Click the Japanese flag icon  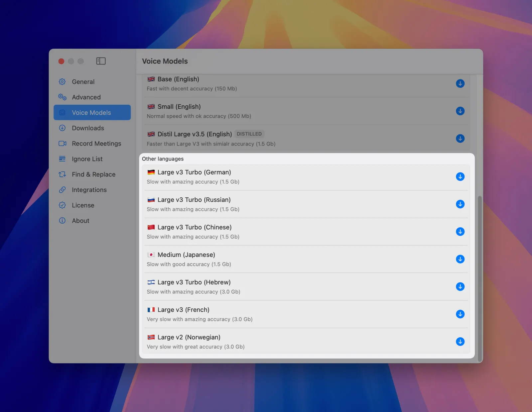[x=151, y=255]
